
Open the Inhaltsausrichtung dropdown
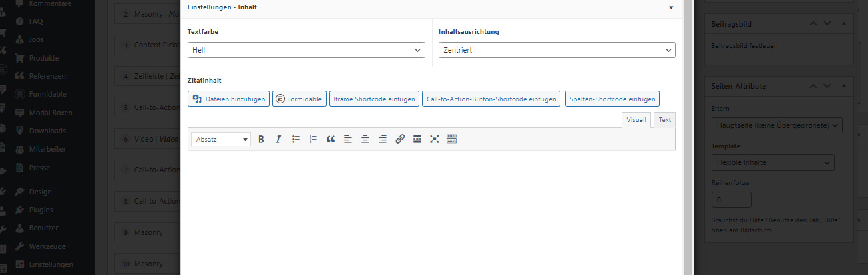click(x=557, y=50)
